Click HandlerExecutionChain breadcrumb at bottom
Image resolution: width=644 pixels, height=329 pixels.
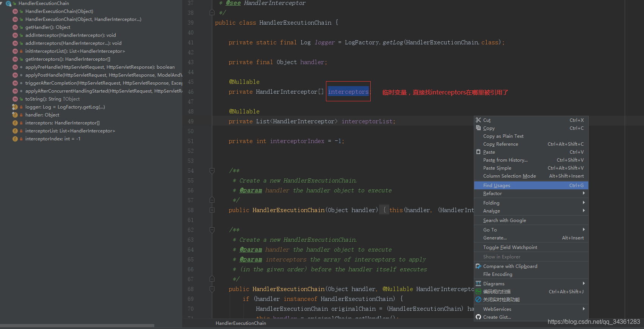pyautogui.click(x=241, y=323)
